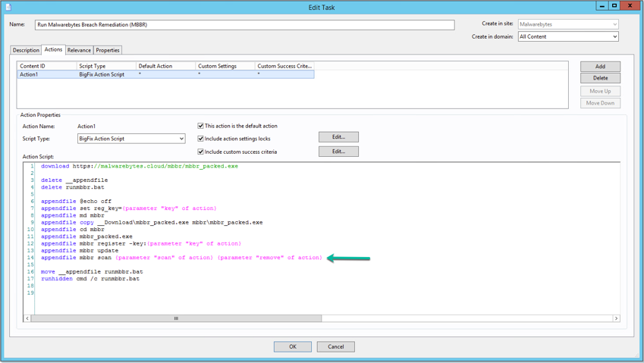This screenshot has width=644, height=363.
Task: Switch to the Relevance tab
Action: pos(79,50)
